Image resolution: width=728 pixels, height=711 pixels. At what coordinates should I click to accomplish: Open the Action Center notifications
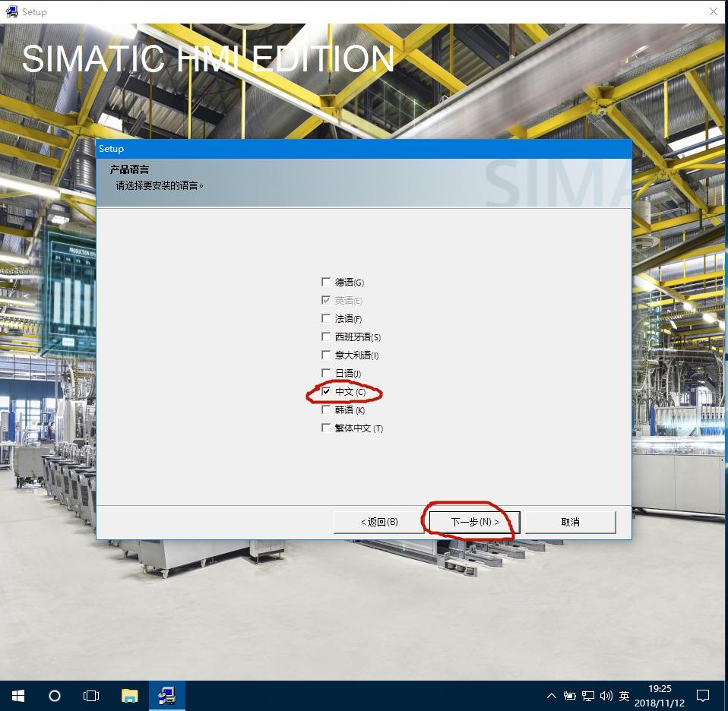click(x=702, y=695)
